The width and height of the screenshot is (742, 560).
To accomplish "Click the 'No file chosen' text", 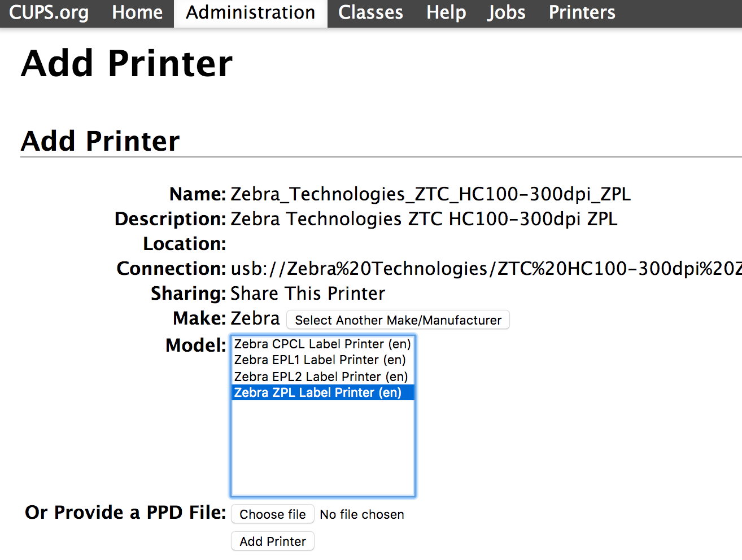I will (362, 514).
